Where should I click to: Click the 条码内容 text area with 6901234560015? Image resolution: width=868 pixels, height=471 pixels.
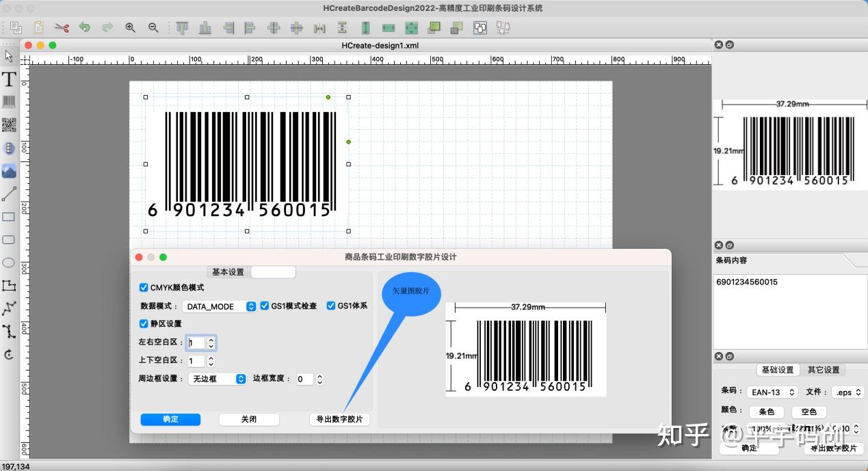point(789,310)
